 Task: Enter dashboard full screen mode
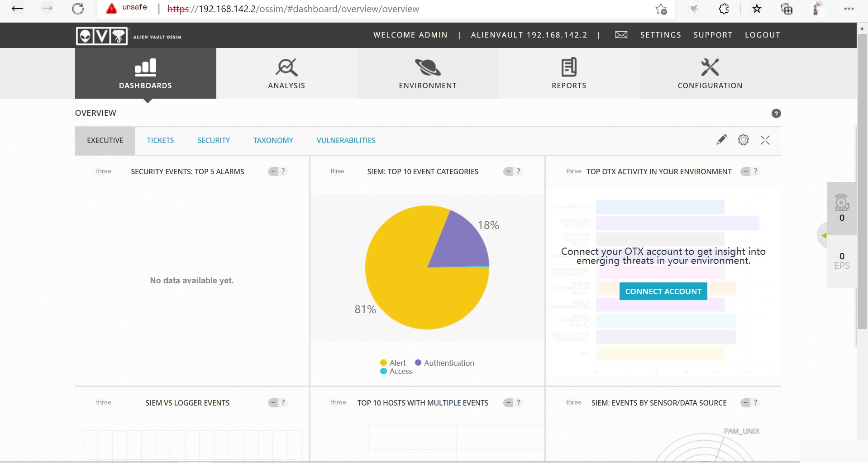tap(765, 140)
